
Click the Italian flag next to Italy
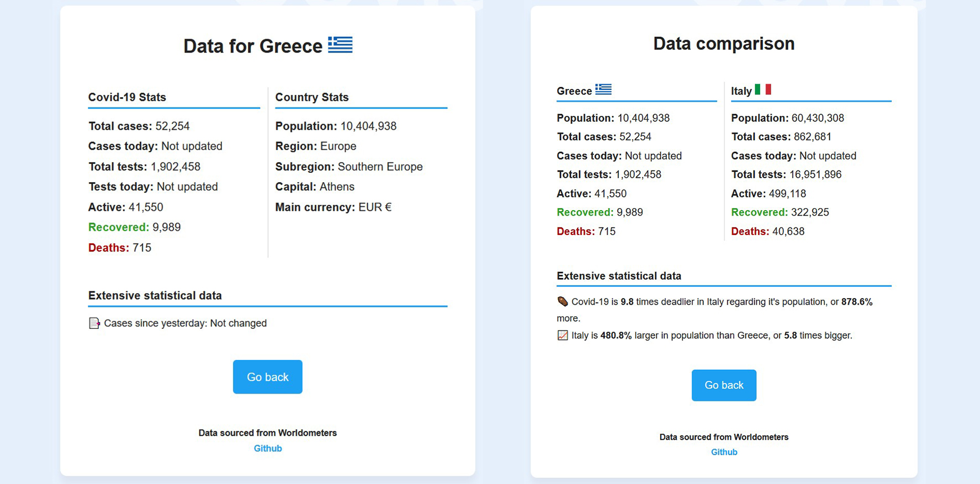pos(762,89)
